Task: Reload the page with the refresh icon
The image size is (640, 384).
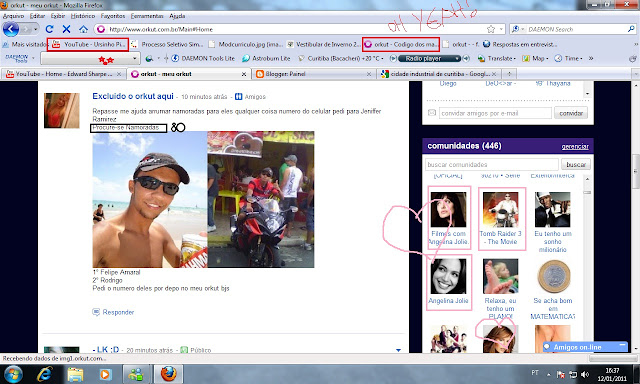Action: [49, 29]
